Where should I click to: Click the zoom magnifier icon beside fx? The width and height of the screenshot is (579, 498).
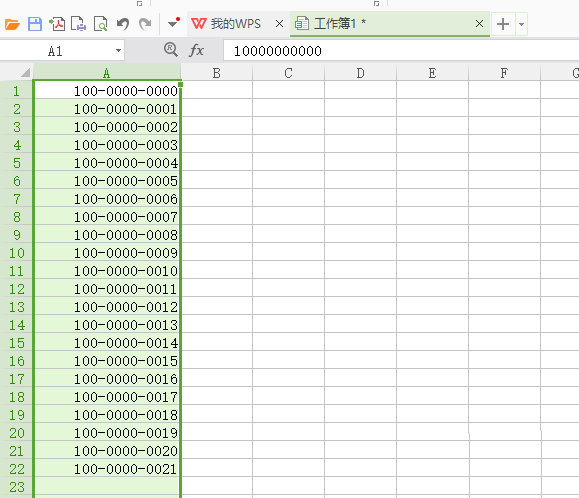coord(171,49)
